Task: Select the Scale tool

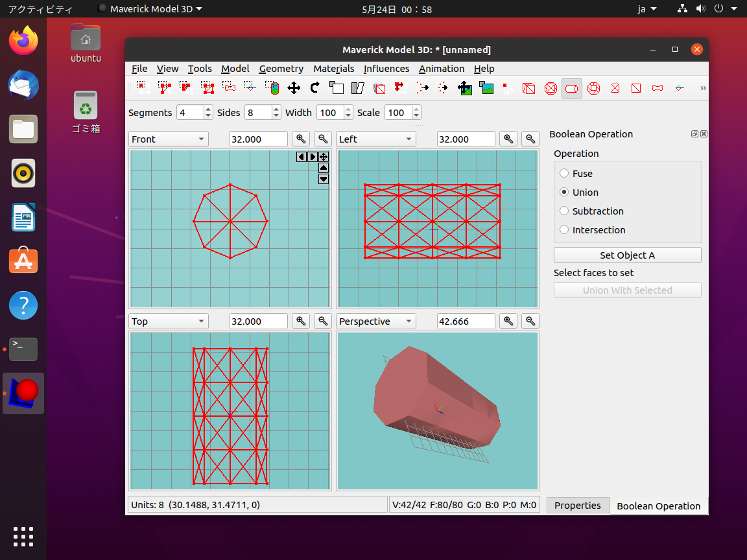Action: (x=337, y=87)
